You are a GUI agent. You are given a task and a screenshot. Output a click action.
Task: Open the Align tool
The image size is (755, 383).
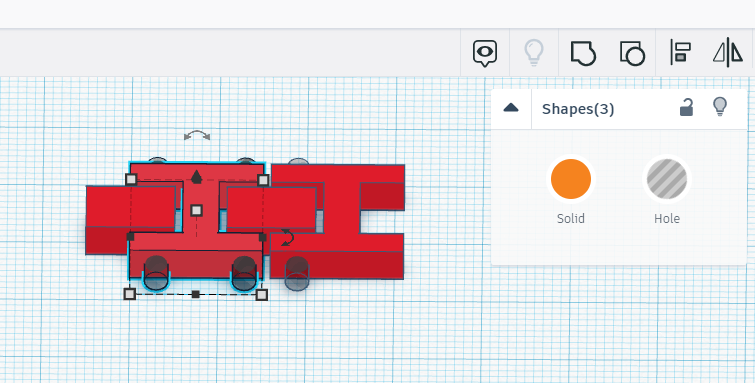tap(680, 53)
